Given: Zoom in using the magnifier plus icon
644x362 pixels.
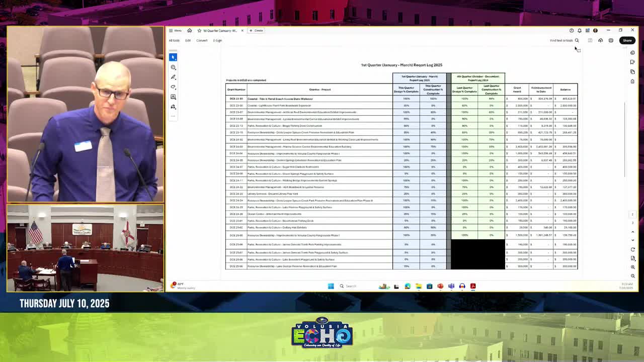Looking at the screenshot, I should 633,267.
